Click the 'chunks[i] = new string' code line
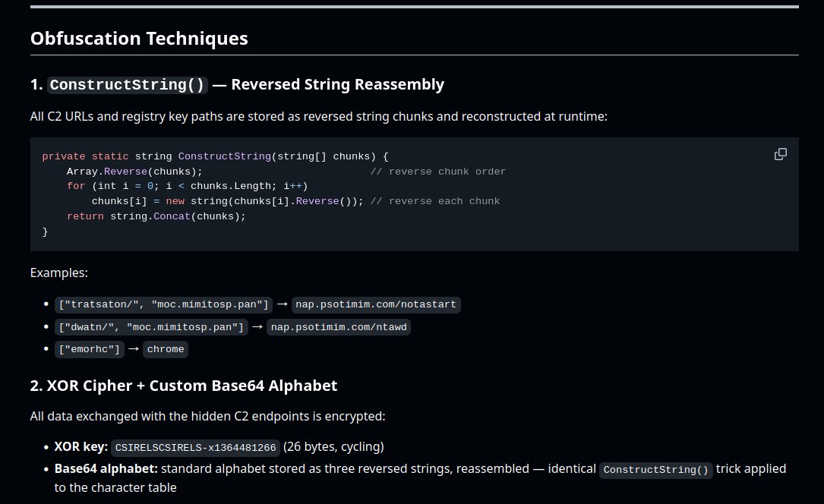Screen dimensions: 824x504 click(x=228, y=201)
